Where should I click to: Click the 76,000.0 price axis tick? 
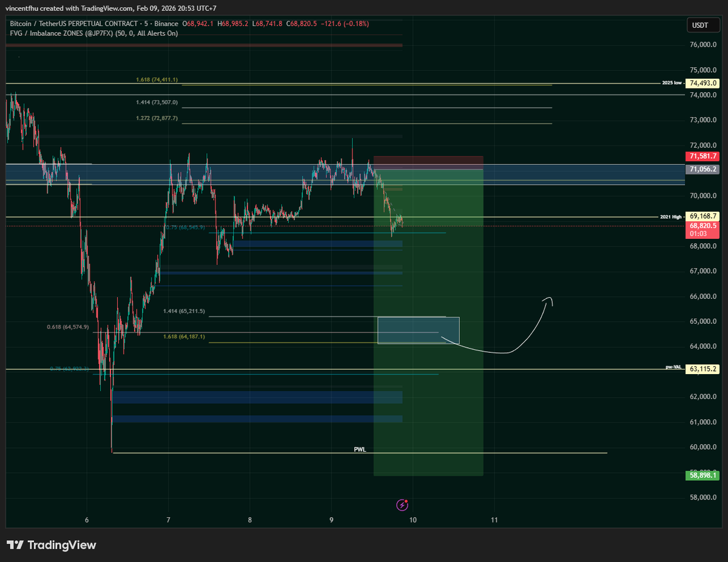point(703,45)
